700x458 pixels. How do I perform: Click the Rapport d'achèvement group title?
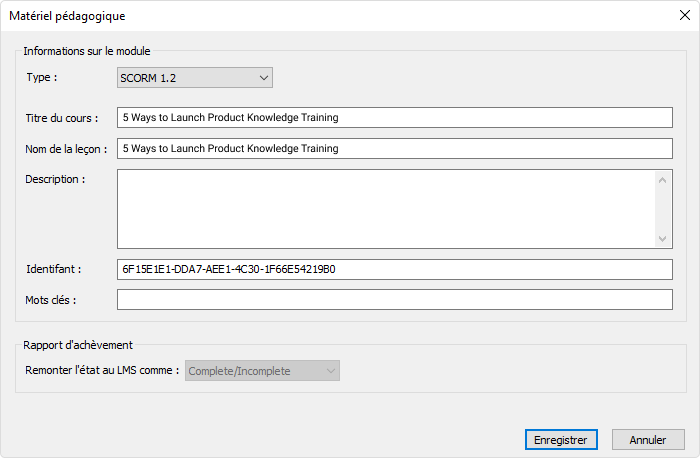click(78, 345)
